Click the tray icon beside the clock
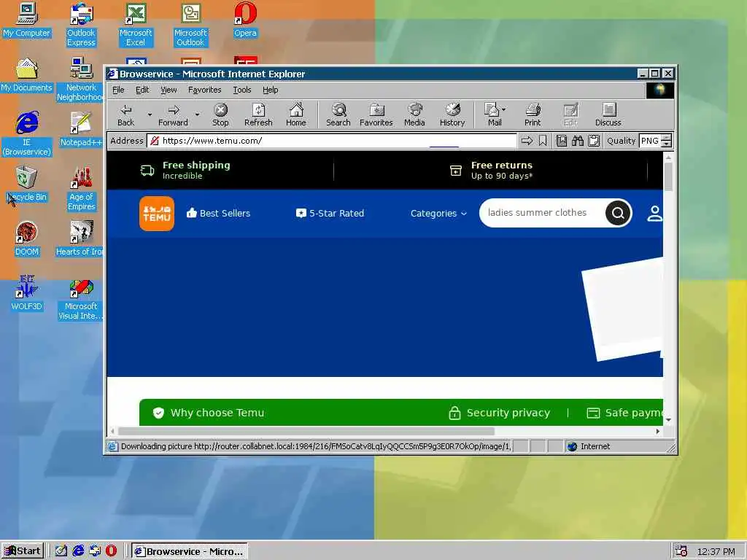 681,551
